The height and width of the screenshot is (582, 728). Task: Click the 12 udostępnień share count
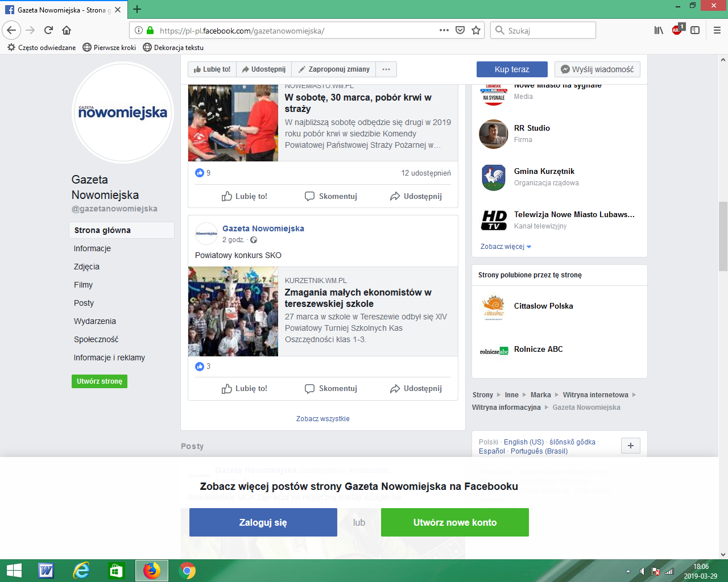click(x=426, y=173)
